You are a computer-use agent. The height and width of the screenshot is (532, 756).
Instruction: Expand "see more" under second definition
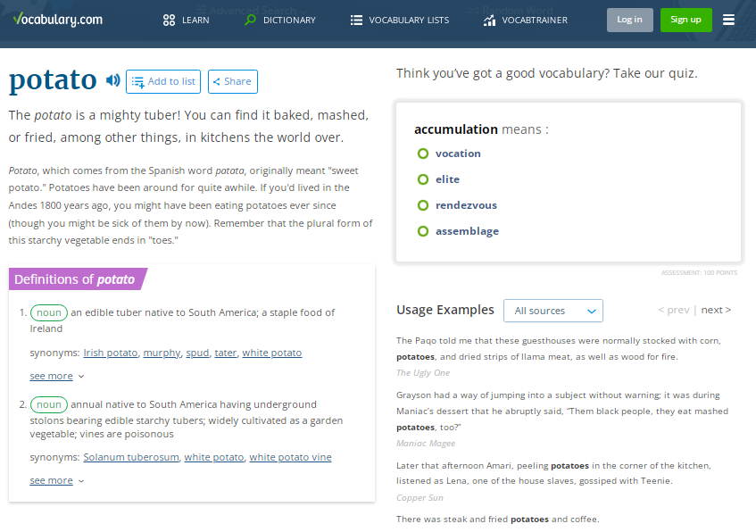(x=56, y=480)
